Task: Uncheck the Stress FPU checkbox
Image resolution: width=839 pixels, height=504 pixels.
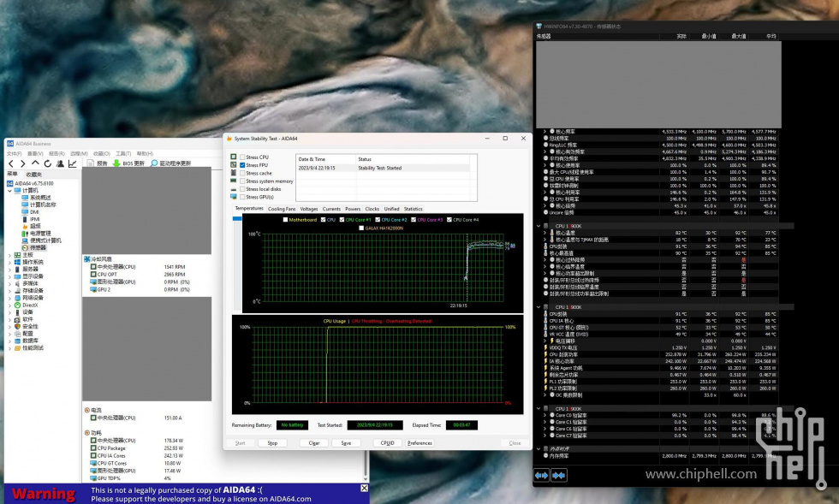Action: 242,165
